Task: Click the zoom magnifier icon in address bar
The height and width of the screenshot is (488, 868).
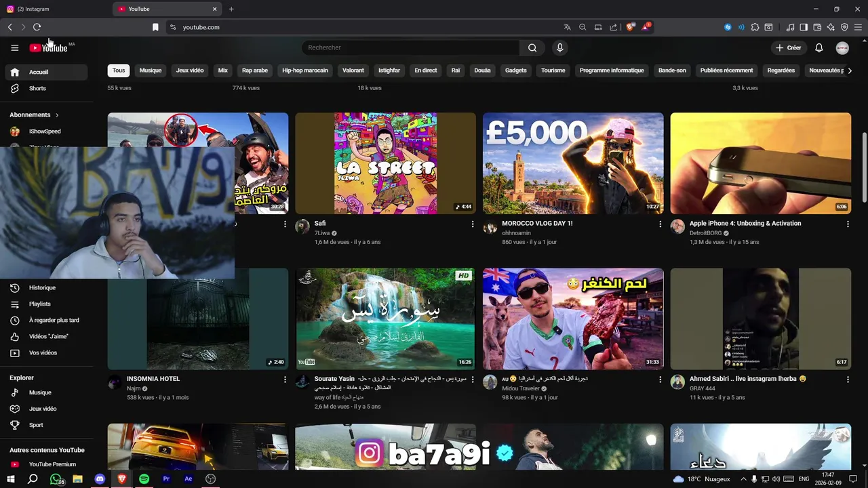Action: [583, 27]
